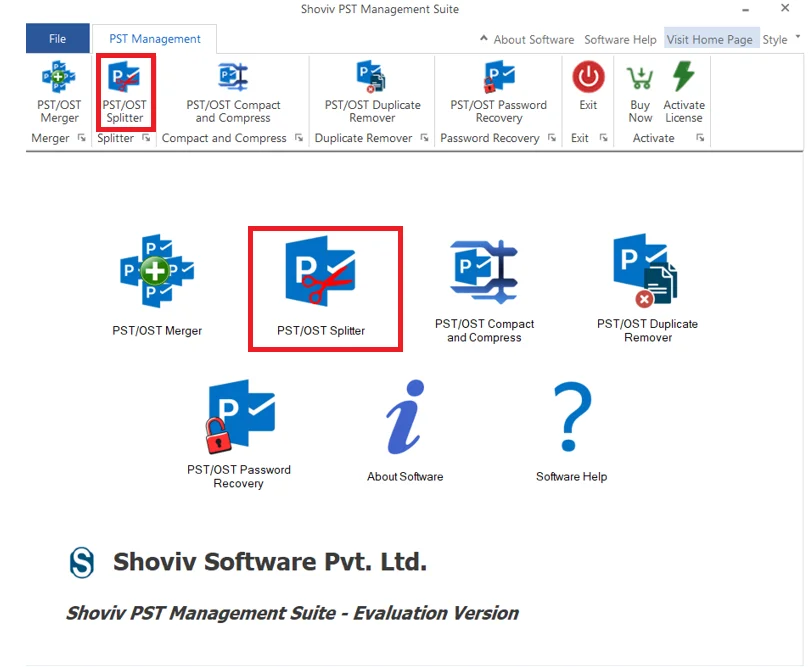808x667 pixels.
Task: Open the File tab
Action: 58,38
